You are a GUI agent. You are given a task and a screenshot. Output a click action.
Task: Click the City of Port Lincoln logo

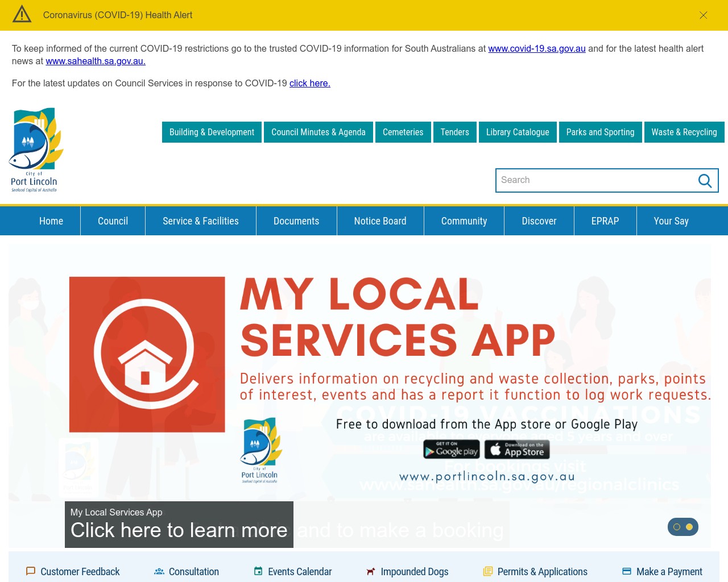[35, 150]
